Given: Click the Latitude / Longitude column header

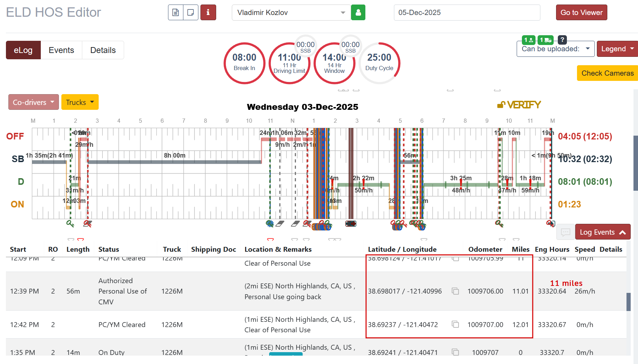Looking at the screenshot, I should coord(402,249).
